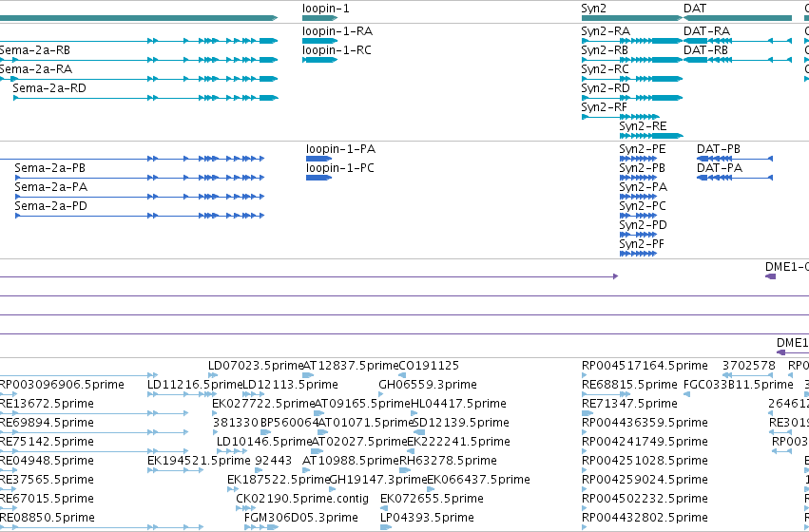This screenshot has height=532, width=809.
Task: Select the DAT-PA protein label
Action: click(x=720, y=168)
